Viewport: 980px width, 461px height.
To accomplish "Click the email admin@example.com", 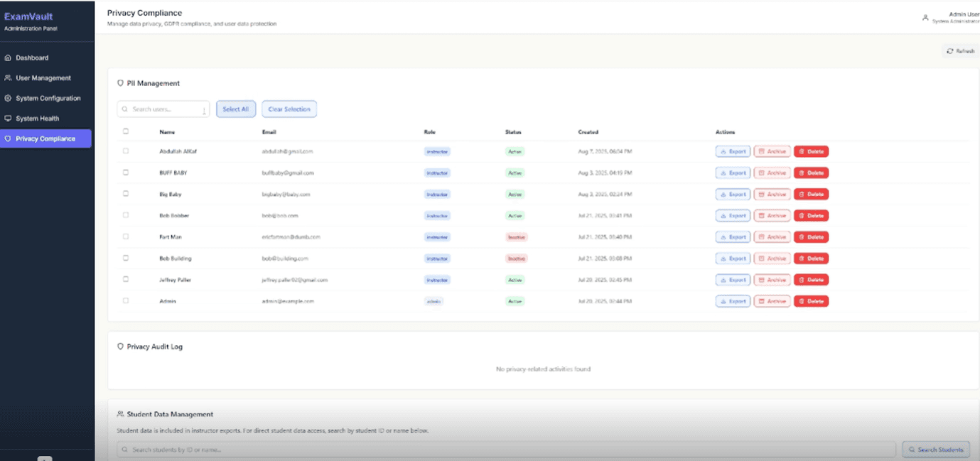I will click(288, 301).
